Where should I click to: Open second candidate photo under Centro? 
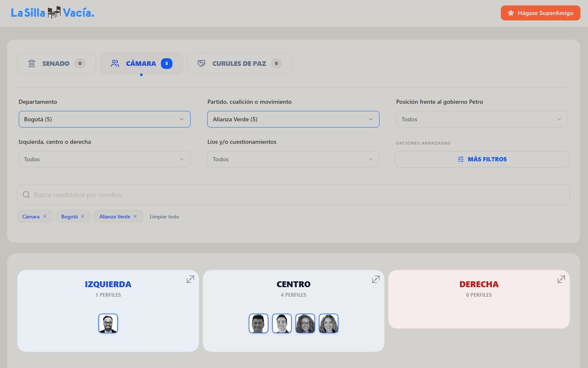[x=282, y=323]
